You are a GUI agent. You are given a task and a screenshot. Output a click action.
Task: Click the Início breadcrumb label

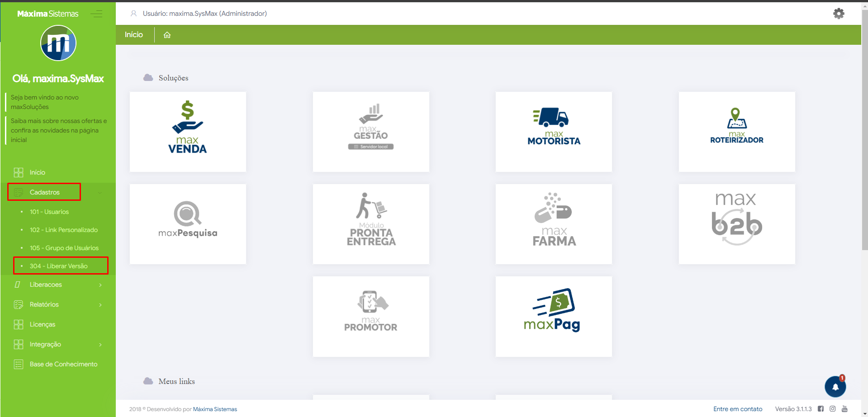pyautogui.click(x=134, y=35)
